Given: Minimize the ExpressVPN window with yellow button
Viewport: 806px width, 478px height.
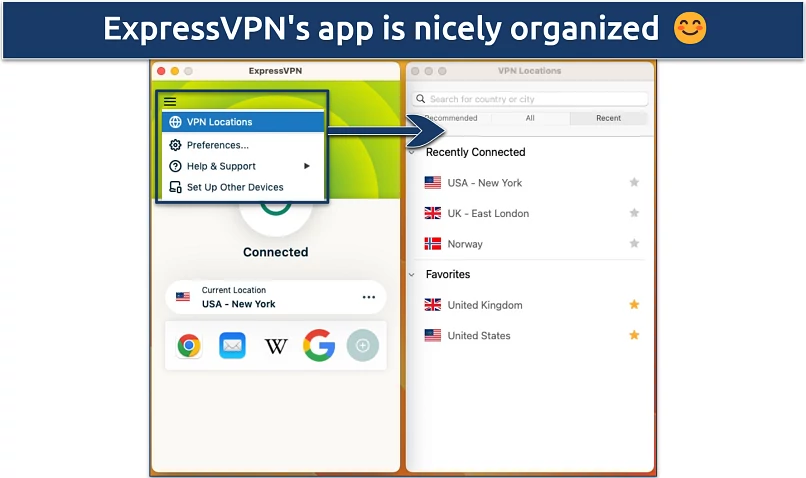Looking at the screenshot, I should pyautogui.click(x=175, y=71).
